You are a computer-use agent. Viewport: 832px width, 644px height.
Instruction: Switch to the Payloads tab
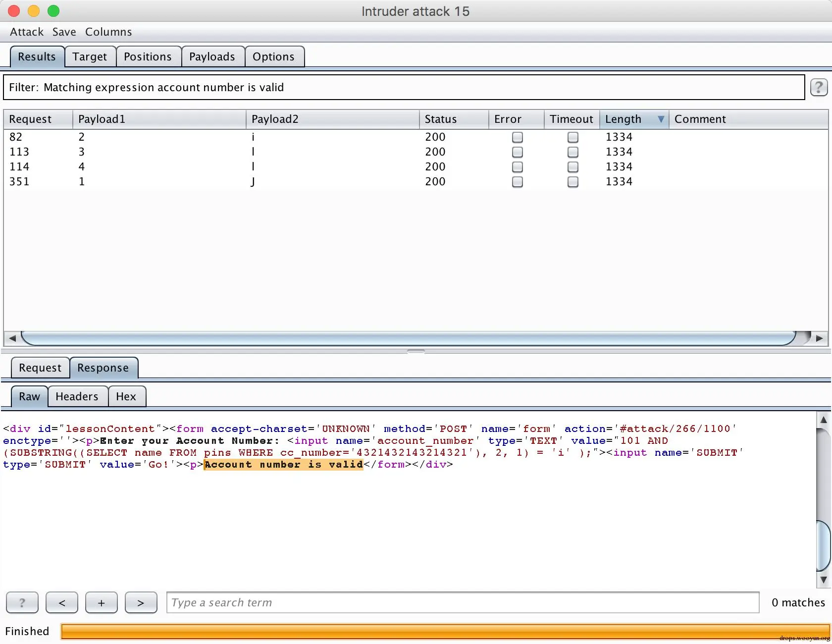(x=212, y=57)
